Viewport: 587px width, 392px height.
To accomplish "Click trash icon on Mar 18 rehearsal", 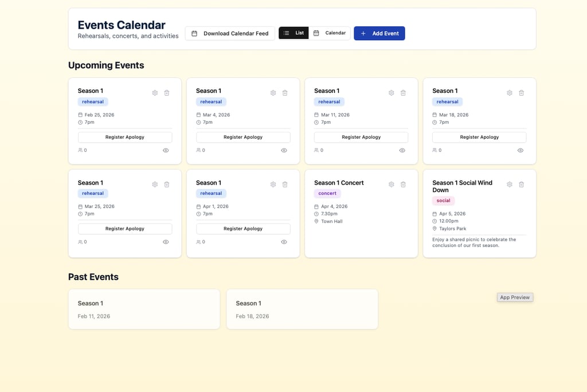I will pyautogui.click(x=522, y=93).
